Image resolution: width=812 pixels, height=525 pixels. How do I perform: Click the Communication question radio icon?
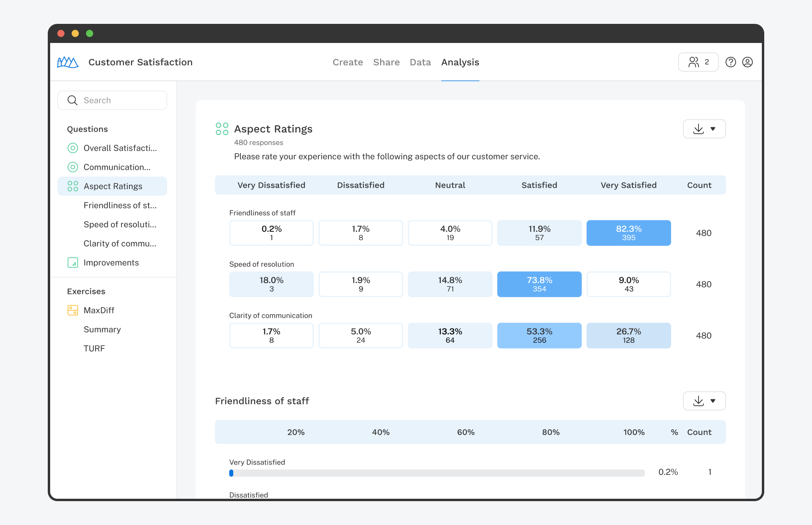73,167
